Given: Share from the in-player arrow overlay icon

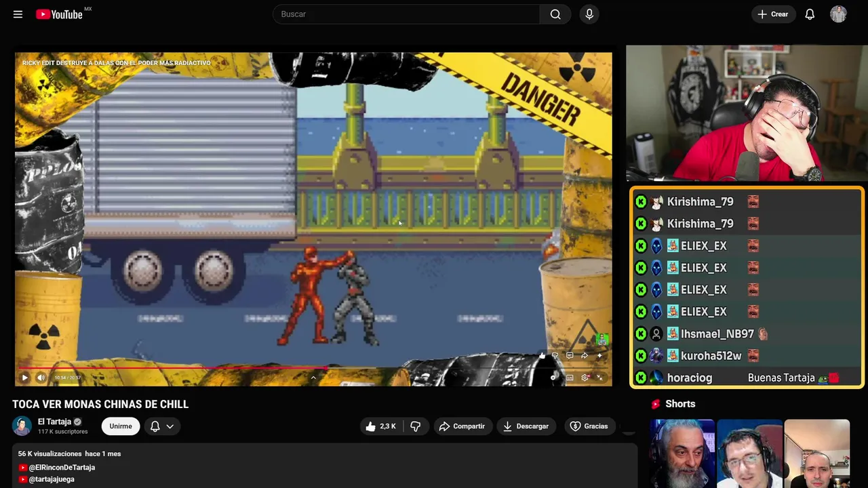Looking at the screenshot, I should (585, 355).
